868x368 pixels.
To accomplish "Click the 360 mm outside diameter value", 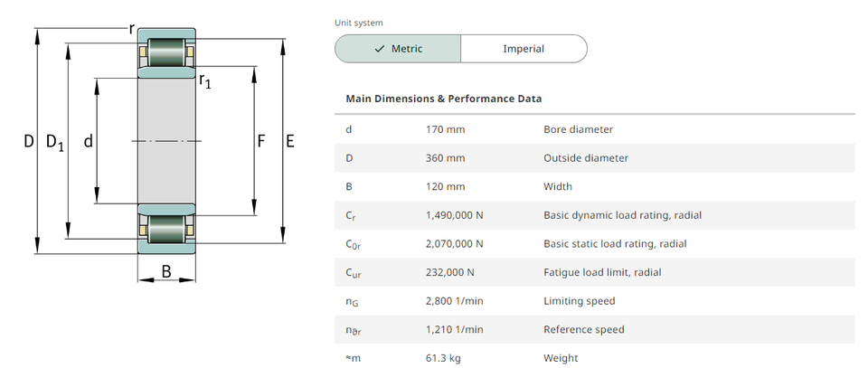I will point(445,158).
